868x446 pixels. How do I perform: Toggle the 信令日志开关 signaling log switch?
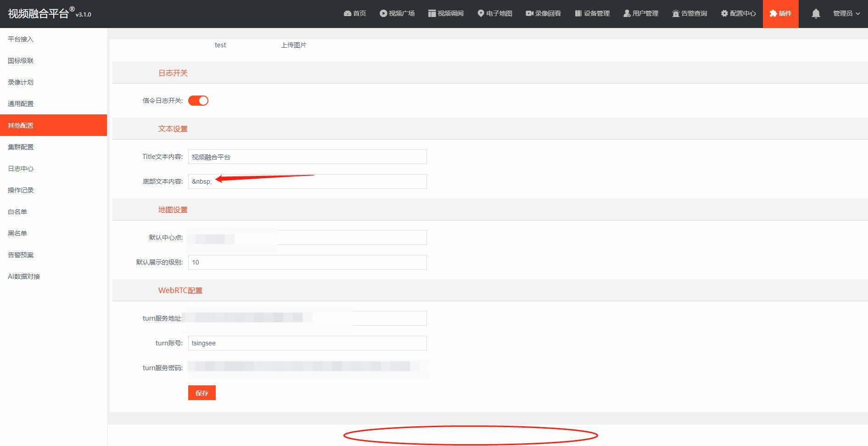198,100
